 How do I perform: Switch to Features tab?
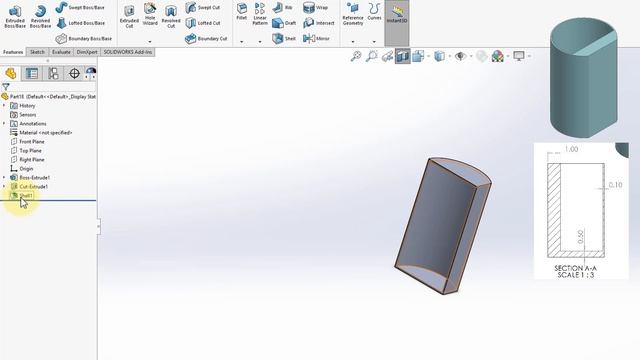(13, 52)
